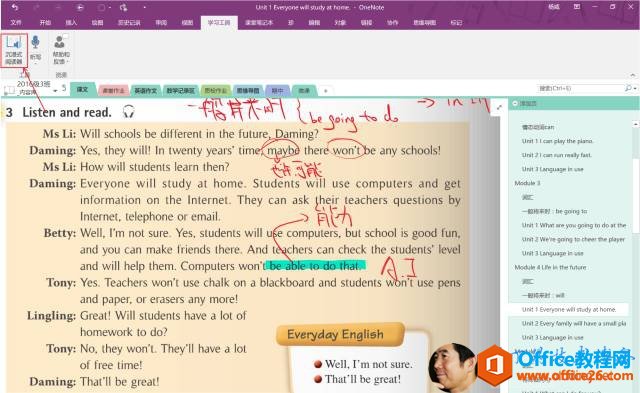Viewport: 640px width, 393px height.
Task: Open the Ribbon Display Options button
Action: click(x=577, y=7)
